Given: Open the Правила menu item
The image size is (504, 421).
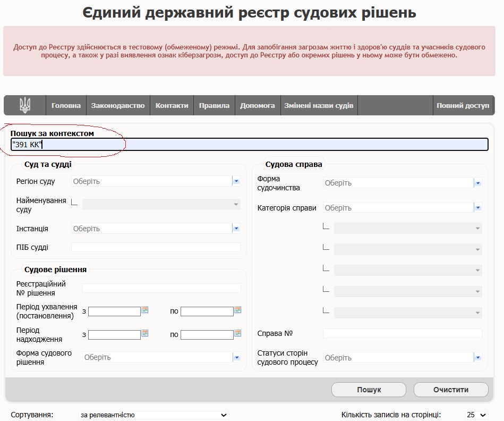Looking at the screenshot, I should 214,105.
